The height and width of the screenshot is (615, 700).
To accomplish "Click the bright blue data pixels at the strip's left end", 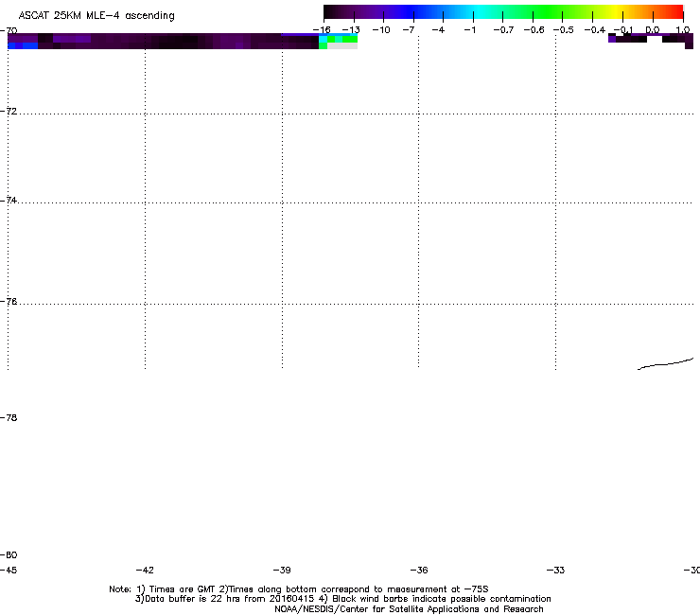I will click(23, 45).
